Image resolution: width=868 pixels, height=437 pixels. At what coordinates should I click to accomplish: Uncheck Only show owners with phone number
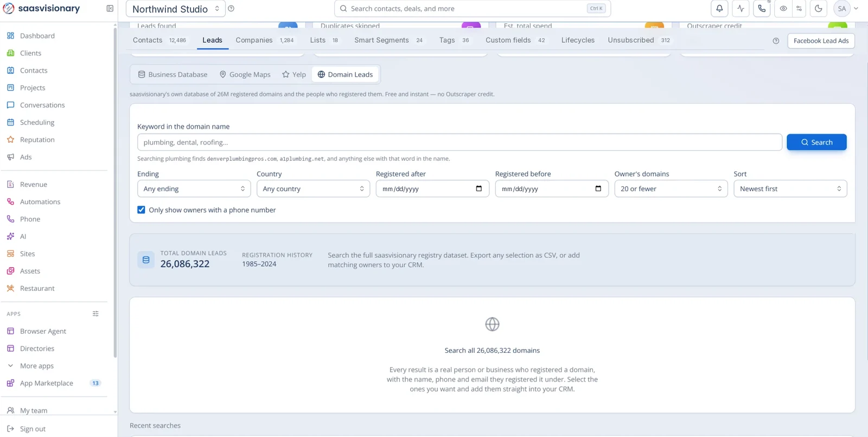[x=141, y=210]
